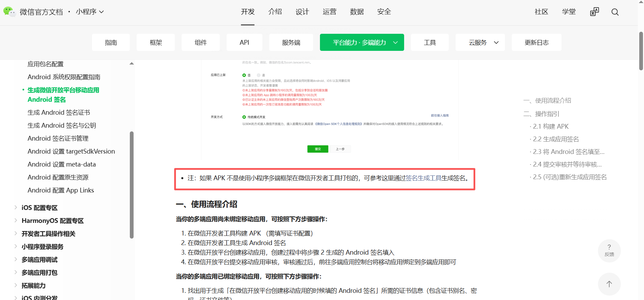Open sidebar item Android 配置原生资源
This screenshot has height=300, width=644.
[58, 177]
